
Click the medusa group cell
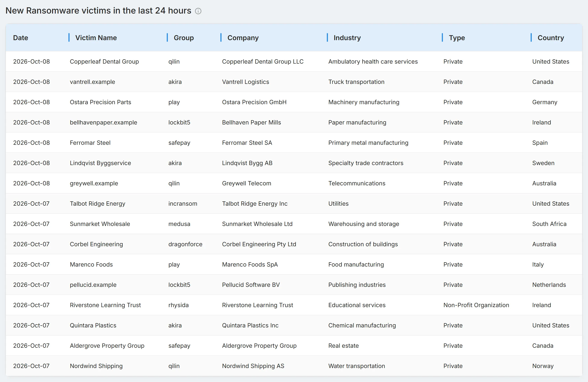[179, 224]
